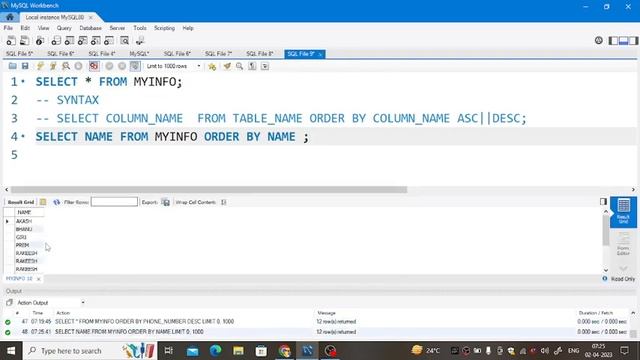
Task: Export recordset to external file
Action: [x=165, y=202]
